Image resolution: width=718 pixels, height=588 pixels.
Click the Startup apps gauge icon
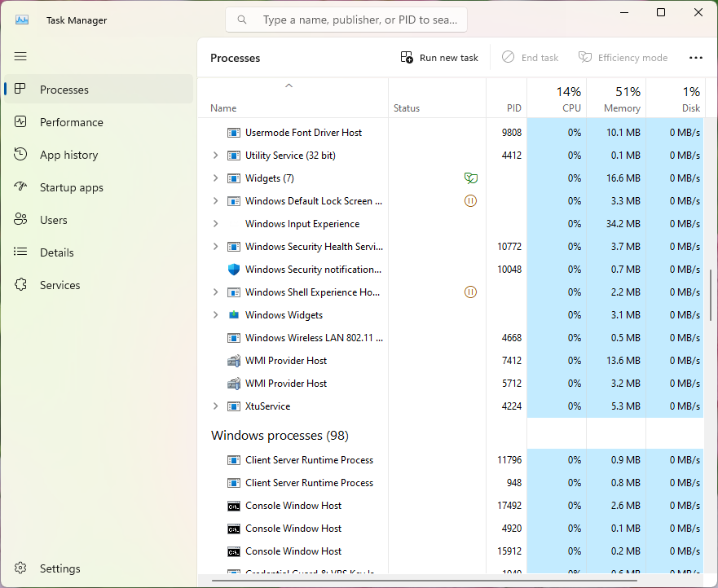coord(20,186)
